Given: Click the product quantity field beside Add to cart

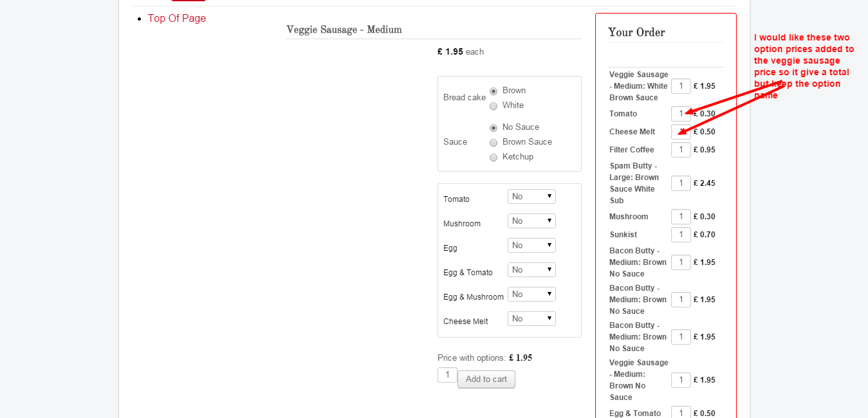Looking at the screenshot, I should coord(447,374).
